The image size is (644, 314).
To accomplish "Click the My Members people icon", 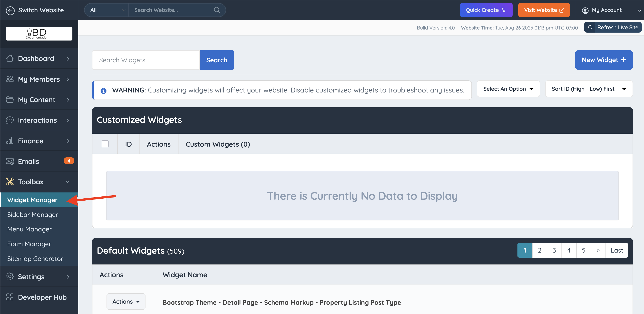I will pyautogui.click(x=10, y=79).
